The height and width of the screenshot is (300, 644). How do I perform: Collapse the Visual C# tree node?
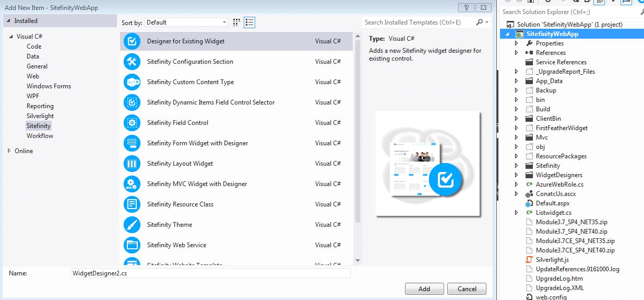[x=10, y=37]
